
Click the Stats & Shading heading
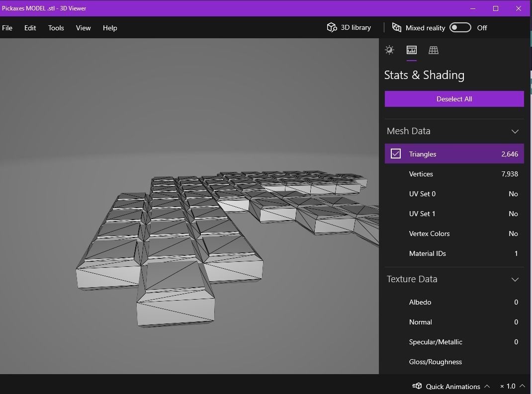(424, 75)
